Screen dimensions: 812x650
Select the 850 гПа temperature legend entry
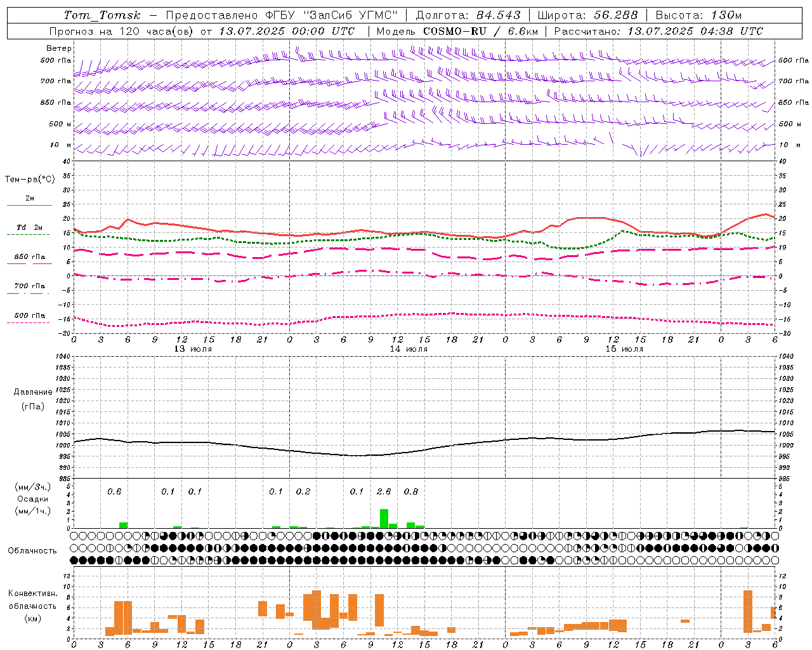point(29,260)
